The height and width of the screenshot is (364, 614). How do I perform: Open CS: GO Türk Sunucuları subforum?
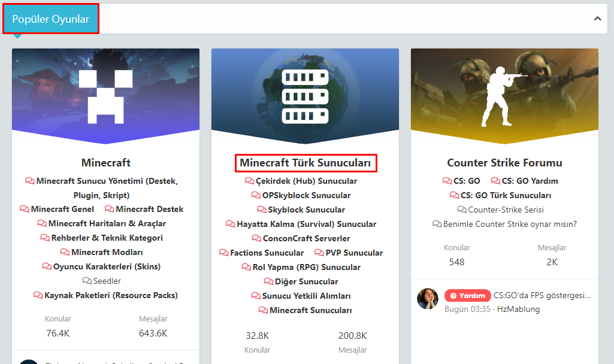(x=506, y=195)
